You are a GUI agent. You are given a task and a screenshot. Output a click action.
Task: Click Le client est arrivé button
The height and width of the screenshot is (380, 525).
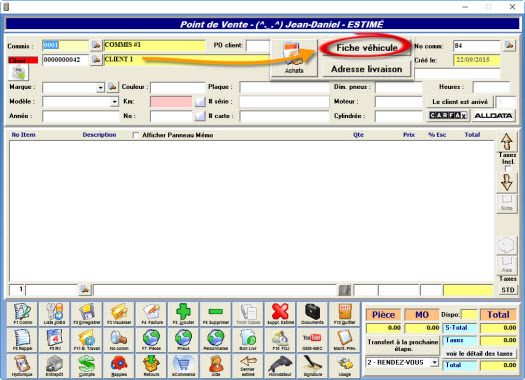460,102
